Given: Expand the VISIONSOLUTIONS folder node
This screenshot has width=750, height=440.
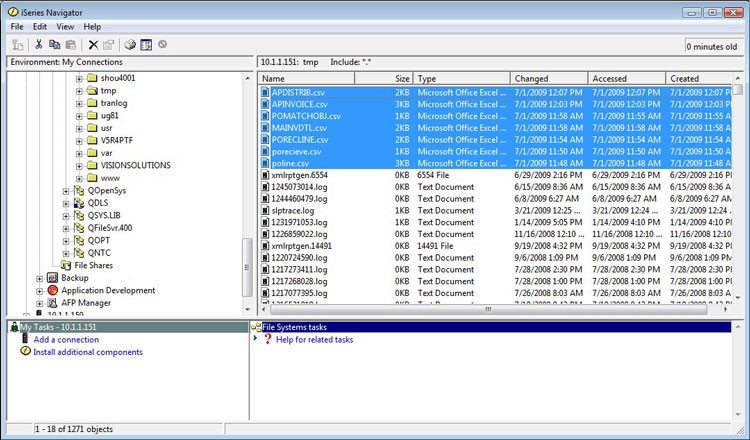Looking at the screenshot, I should coord(79,165).
